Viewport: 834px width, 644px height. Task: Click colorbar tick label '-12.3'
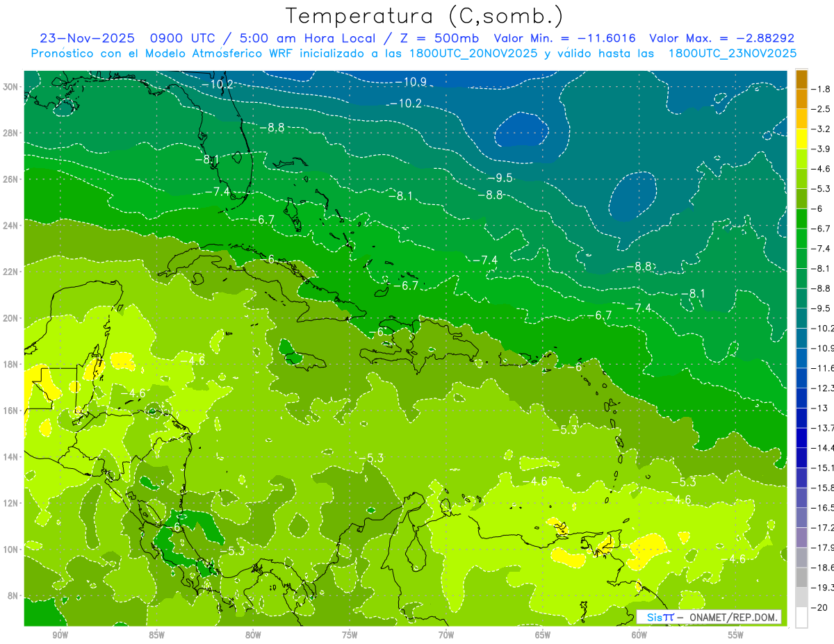[821, 388]
